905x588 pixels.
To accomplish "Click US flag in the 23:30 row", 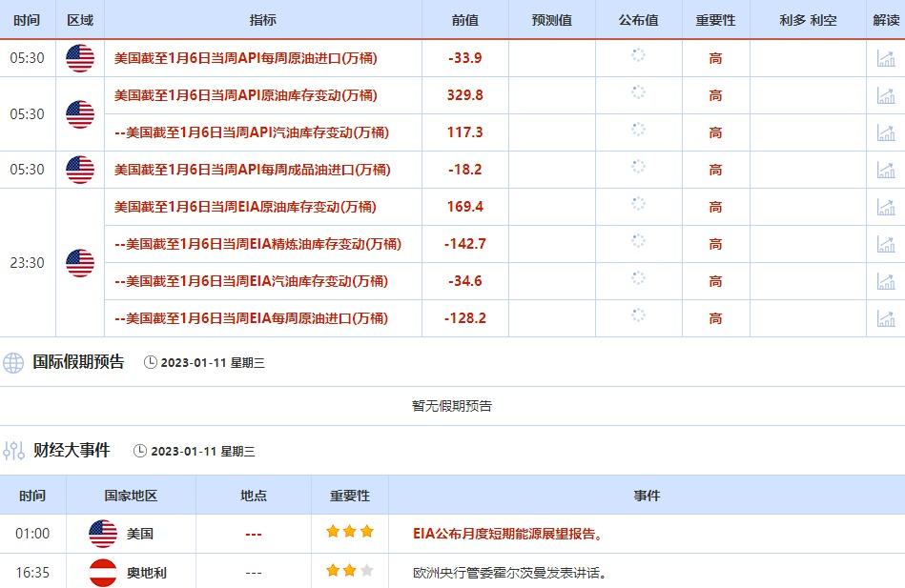I will click(x=80, y=263).
